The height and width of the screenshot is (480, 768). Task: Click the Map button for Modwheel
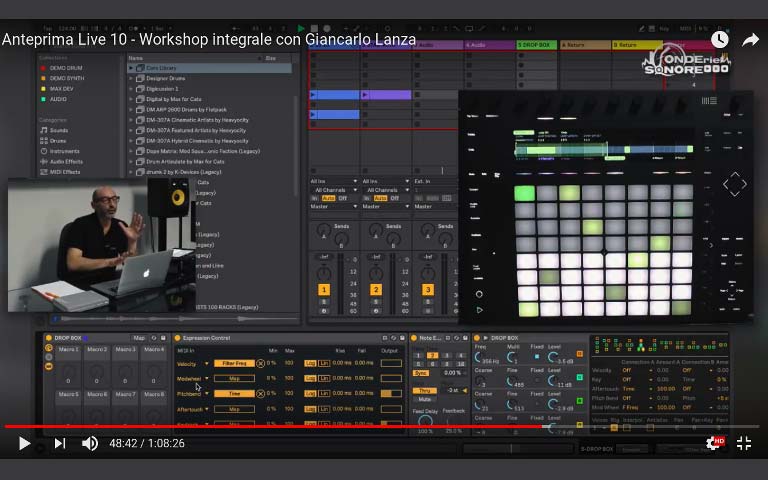235,379
